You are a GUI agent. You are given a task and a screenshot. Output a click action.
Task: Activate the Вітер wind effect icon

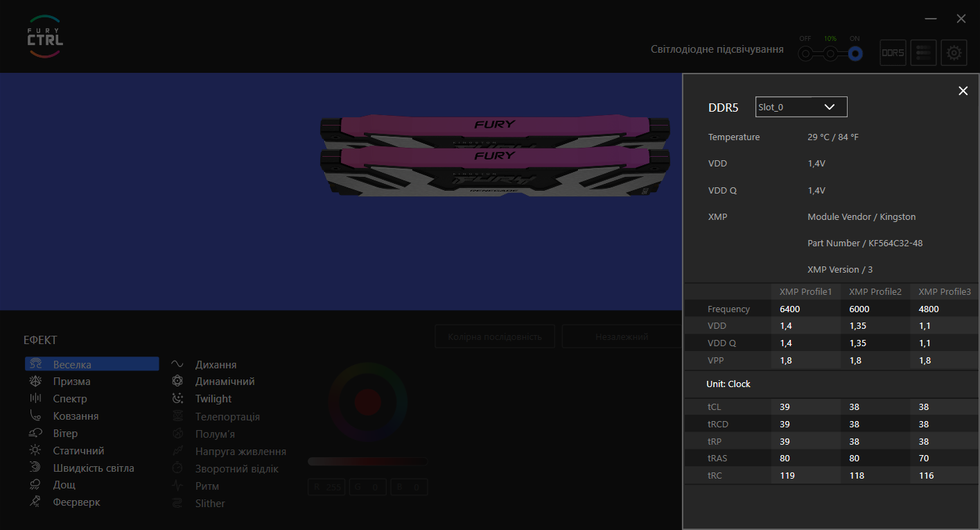(x=35, y=433)
